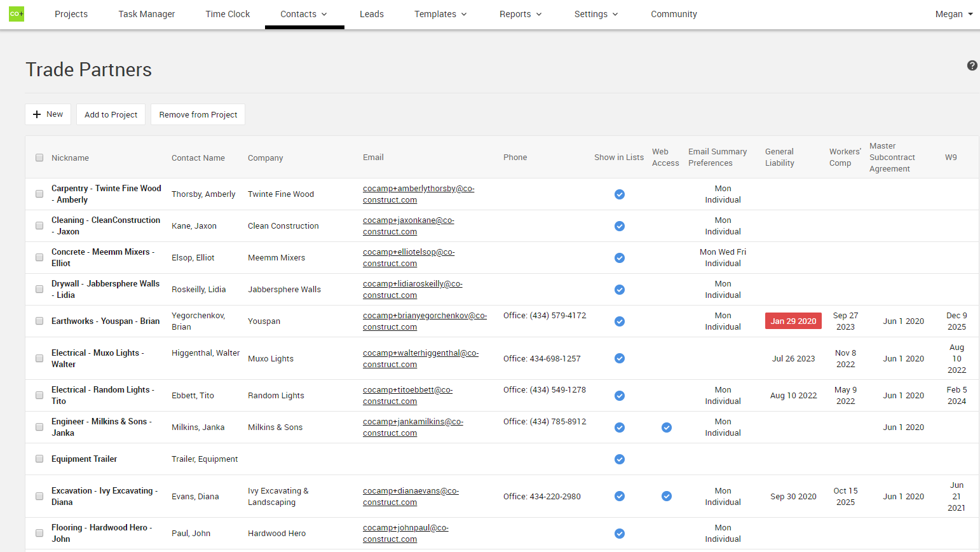This screenshot has height=552, width=980.
Task: Click the red Jan 29 2020 liability badge
Action: 793,321
